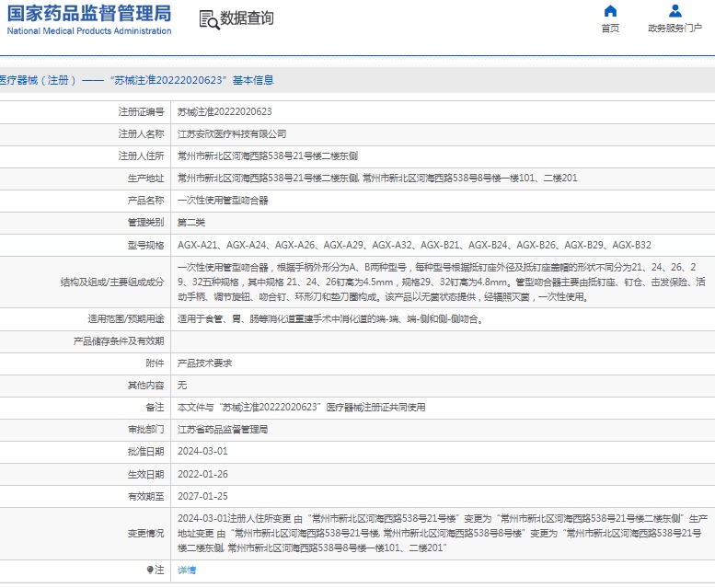Click 其他内容 value 无

(x=182, y=386)
